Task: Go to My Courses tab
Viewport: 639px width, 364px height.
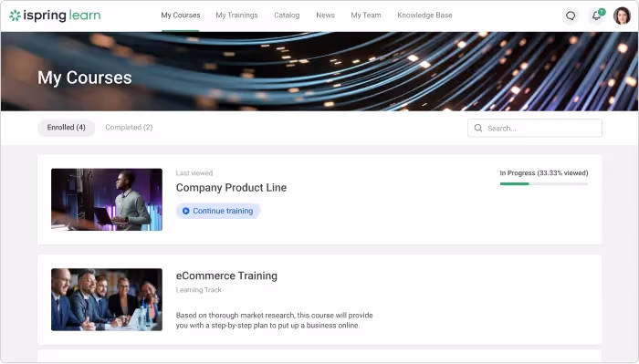Action: 181,16
